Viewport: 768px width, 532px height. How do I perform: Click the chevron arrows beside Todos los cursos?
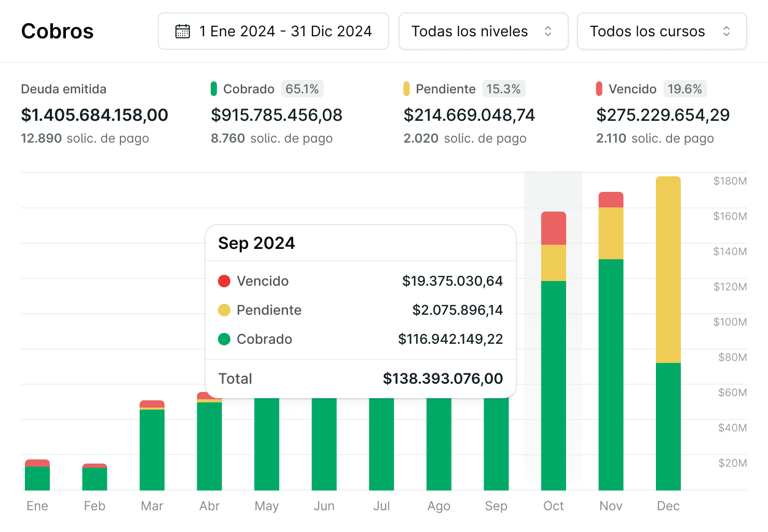(x=726, y=32)
